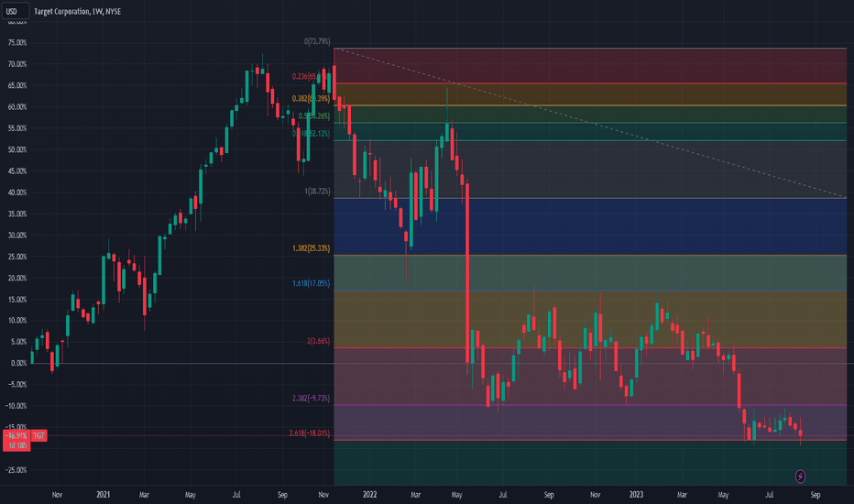Select the 1.618(17.05%) Fibonacci level label
Screen dimensions: 854x504
coord(311,283)
